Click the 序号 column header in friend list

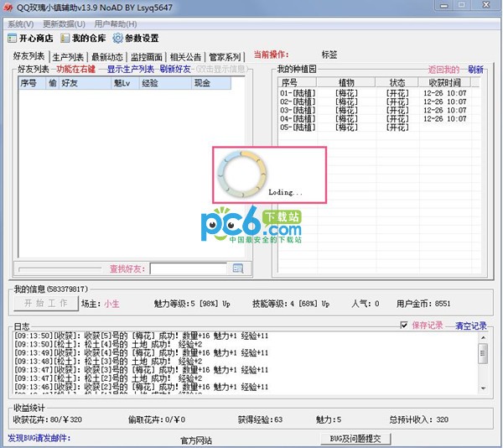click(x=32, y=83)
